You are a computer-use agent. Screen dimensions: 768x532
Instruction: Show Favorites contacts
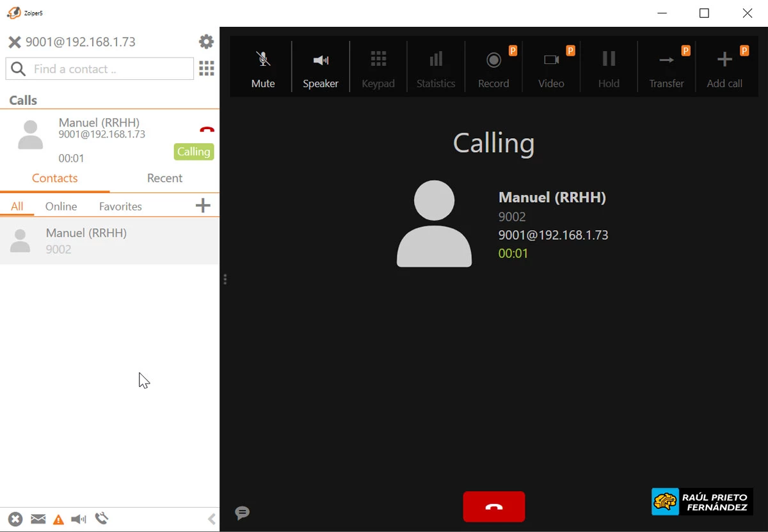pyautogui.click(x=120, y=207)
